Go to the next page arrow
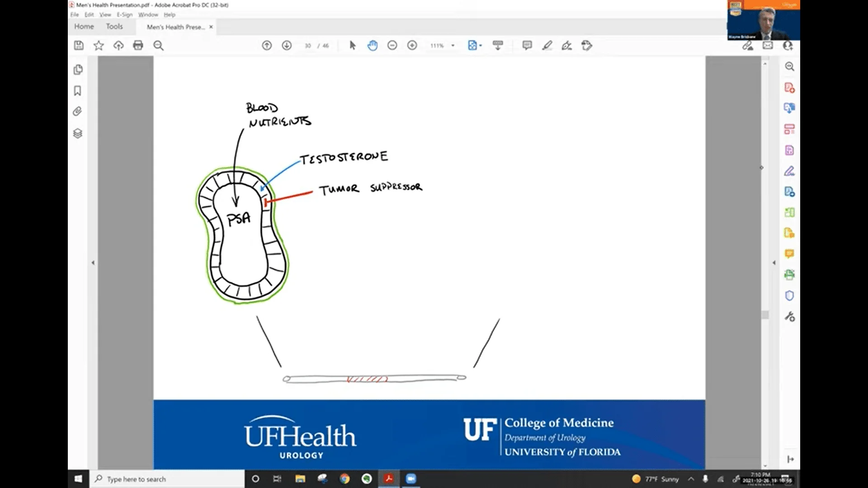The height and width of the screenshot is (488, 868). click(287, 45)
